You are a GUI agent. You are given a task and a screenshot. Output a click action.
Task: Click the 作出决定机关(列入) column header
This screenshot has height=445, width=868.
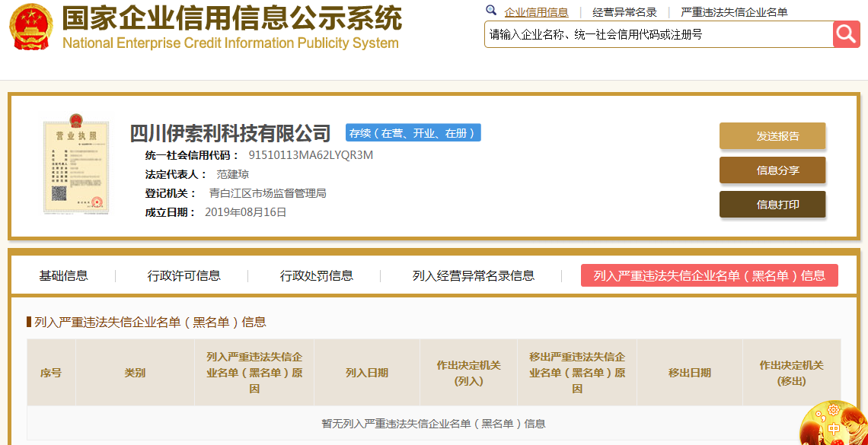[x=468, y=373]
